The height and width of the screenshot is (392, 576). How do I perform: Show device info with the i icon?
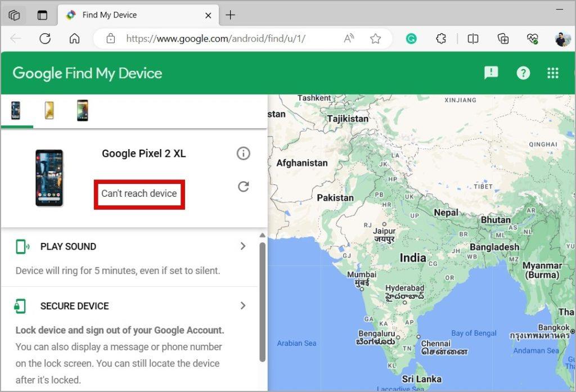[243, 153]
